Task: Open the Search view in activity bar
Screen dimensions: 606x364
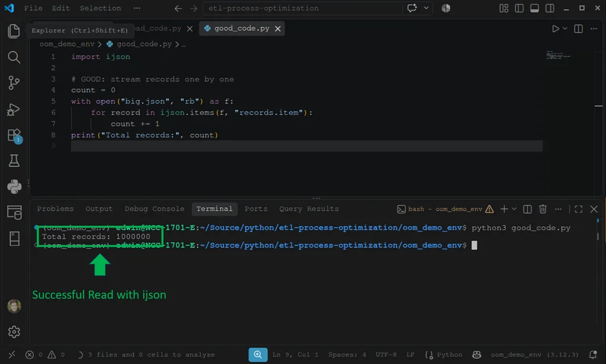Action: pos(14,57)
